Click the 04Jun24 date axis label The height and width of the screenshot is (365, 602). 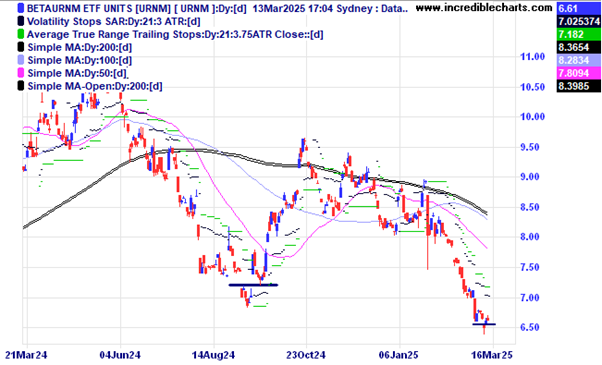coord(120,355)
